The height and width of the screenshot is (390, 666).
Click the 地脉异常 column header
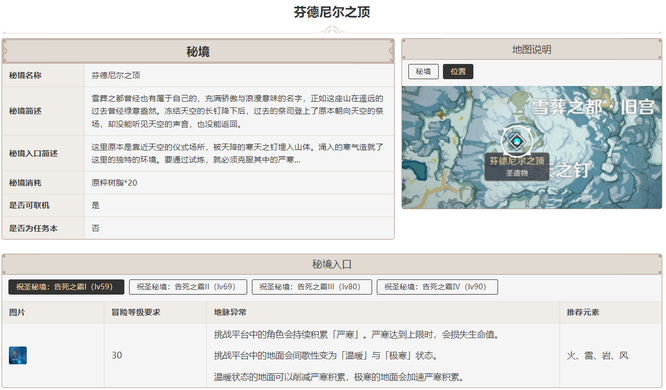(230, 312)
